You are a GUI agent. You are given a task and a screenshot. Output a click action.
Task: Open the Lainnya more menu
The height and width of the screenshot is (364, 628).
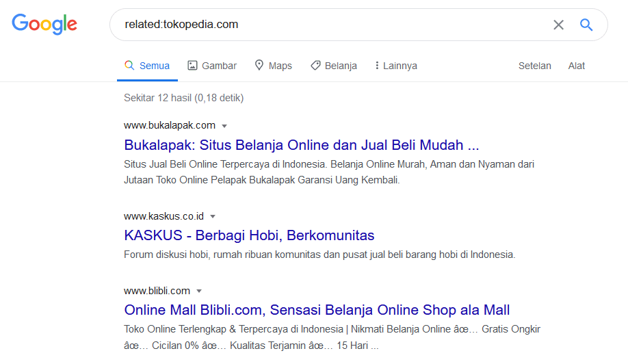[x=396, y=66]
